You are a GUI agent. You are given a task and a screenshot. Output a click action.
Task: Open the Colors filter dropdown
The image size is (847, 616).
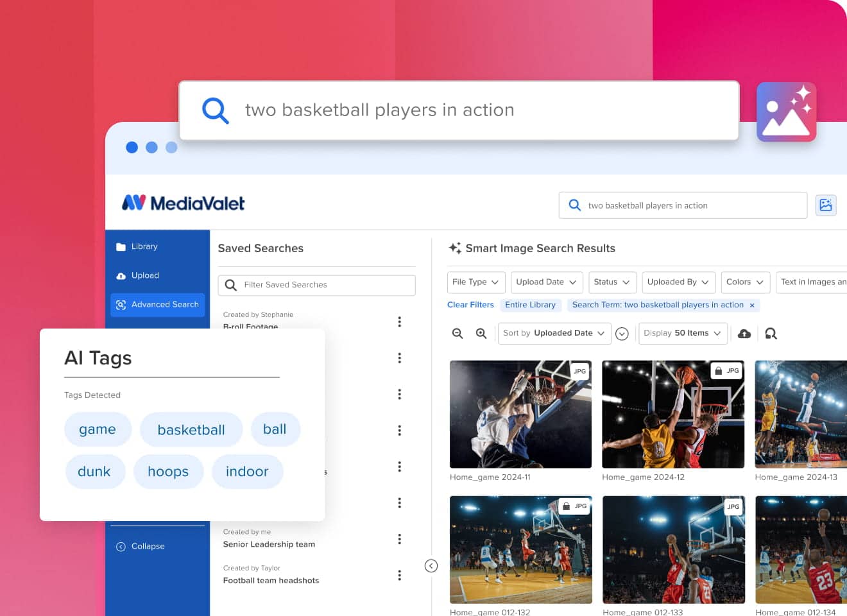tap(744, 282)
